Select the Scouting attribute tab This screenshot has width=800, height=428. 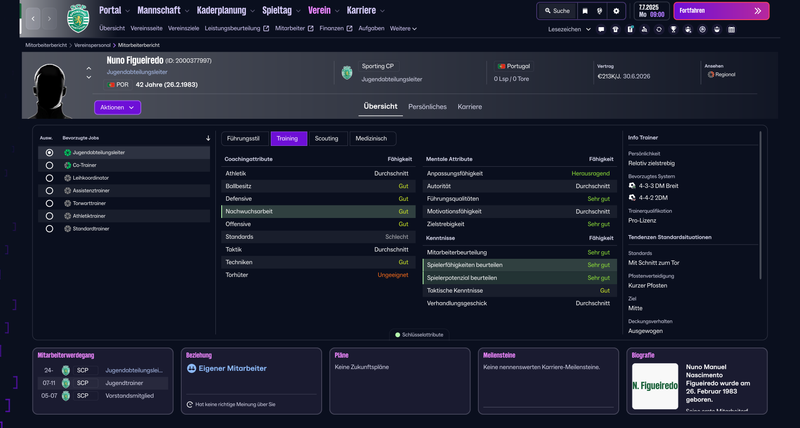[x=327, y=139]
